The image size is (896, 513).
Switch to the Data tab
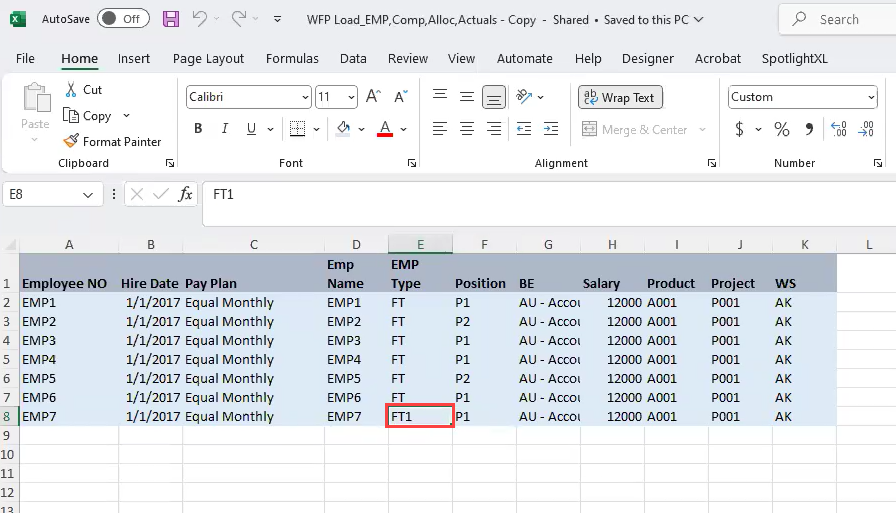(353, 58)
